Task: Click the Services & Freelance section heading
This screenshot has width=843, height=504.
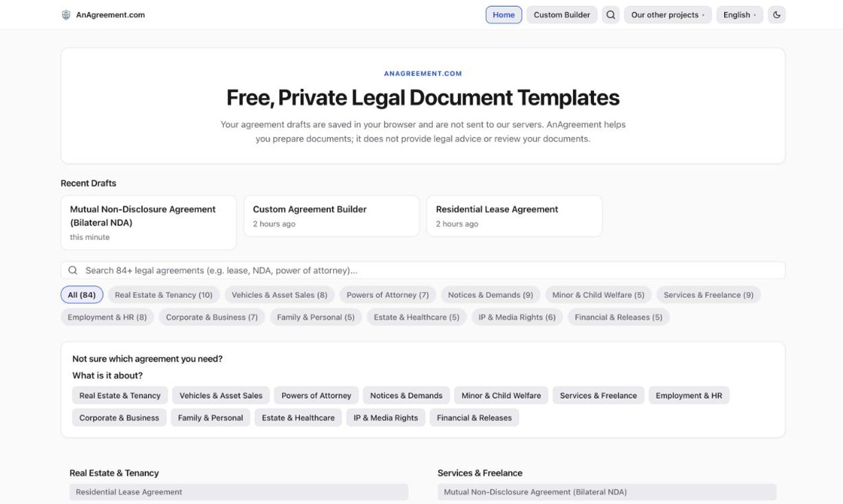Action: pyautogui.click(x=480, y=473)
